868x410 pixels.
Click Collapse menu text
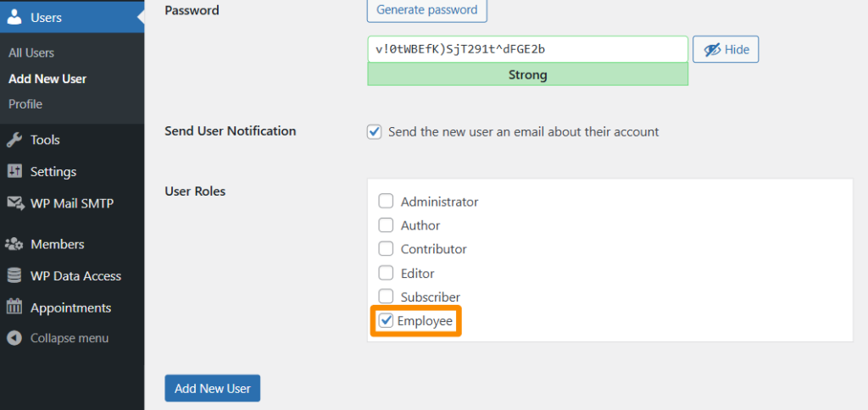pos(70,338)
